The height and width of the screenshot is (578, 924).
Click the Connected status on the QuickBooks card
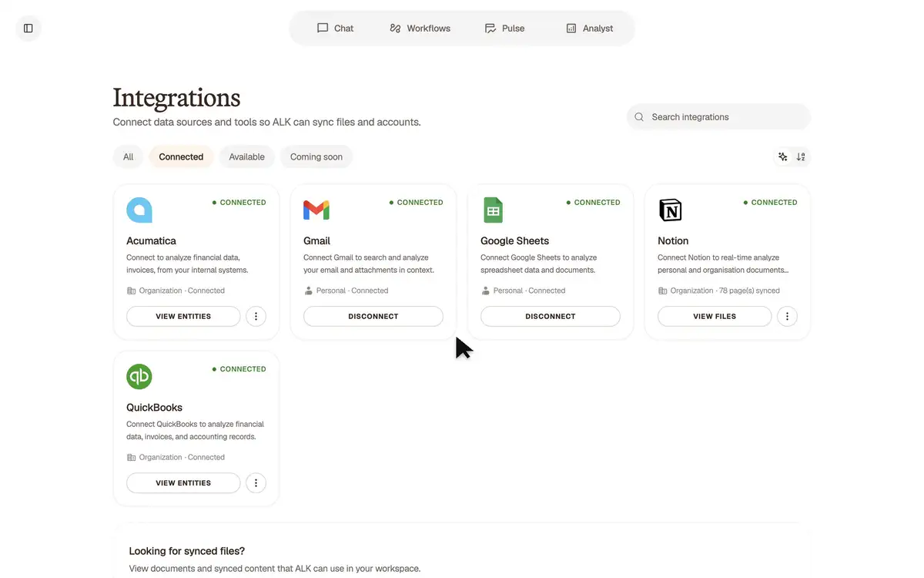click(239, 369)
